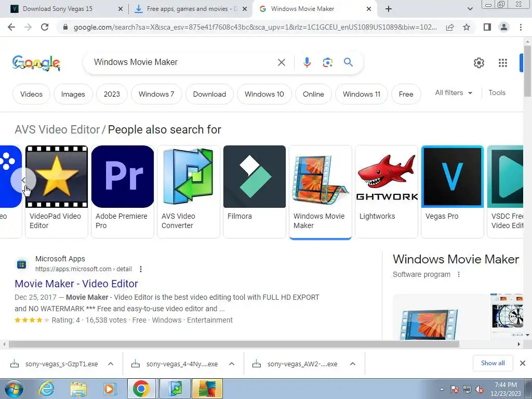Launch Internet Explorer from taskbar

46,389
